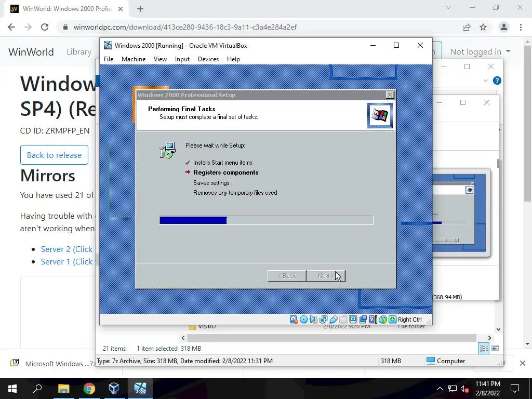
Task: Click the muted speaker volume tray icon
Action: [x=464, y=389]
